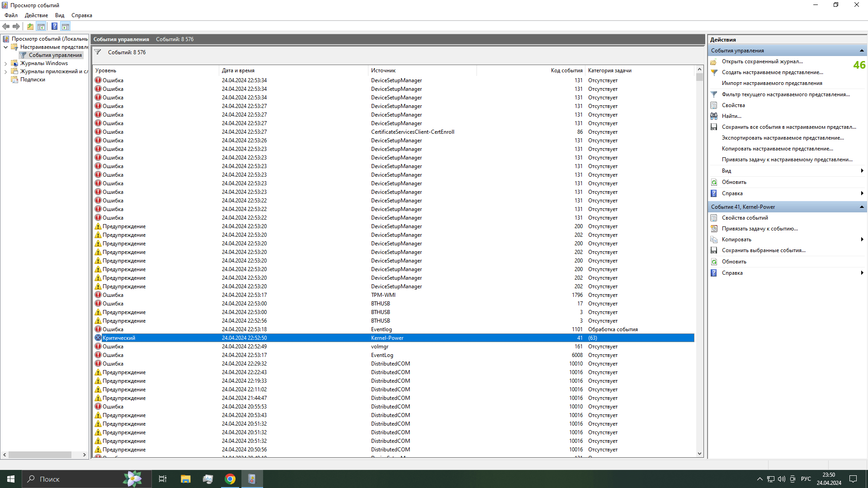Open help via the toolbar question icon

click(54, 26)
